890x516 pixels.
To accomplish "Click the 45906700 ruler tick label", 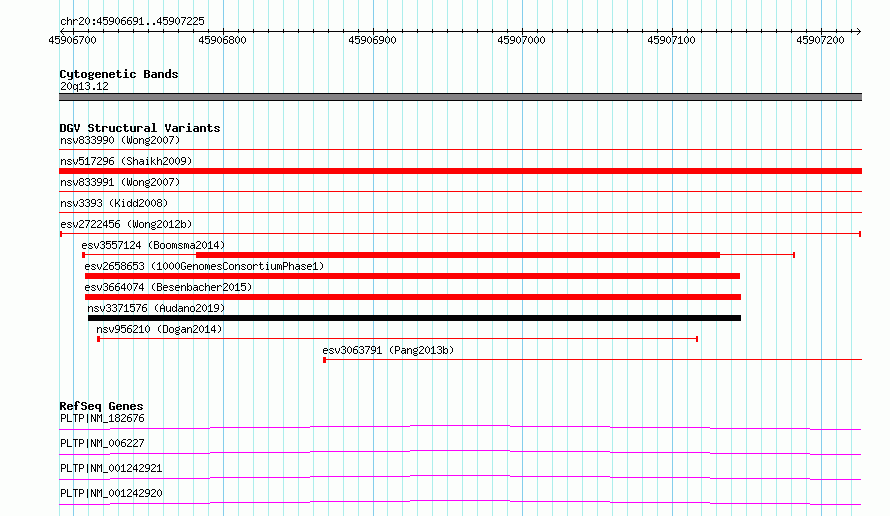I will coord(73,40).
